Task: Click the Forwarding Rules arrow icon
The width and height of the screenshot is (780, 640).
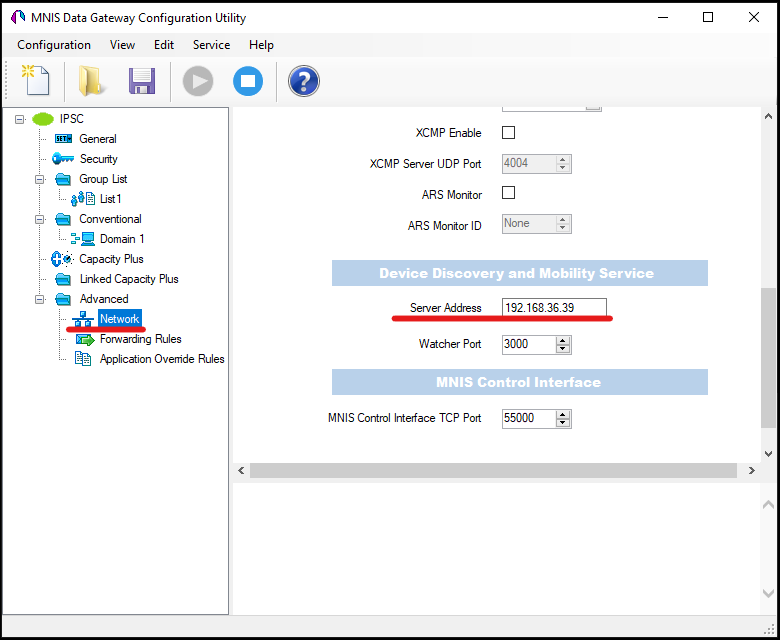Action: [x=85, y=340]
